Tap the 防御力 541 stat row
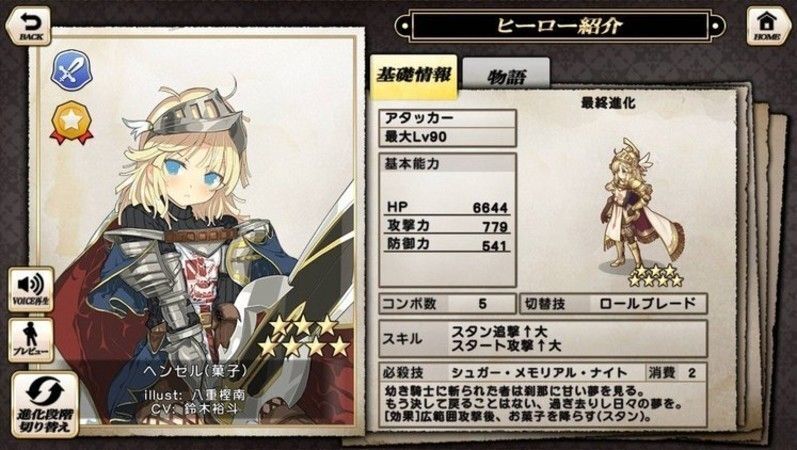 coord(448,245)
